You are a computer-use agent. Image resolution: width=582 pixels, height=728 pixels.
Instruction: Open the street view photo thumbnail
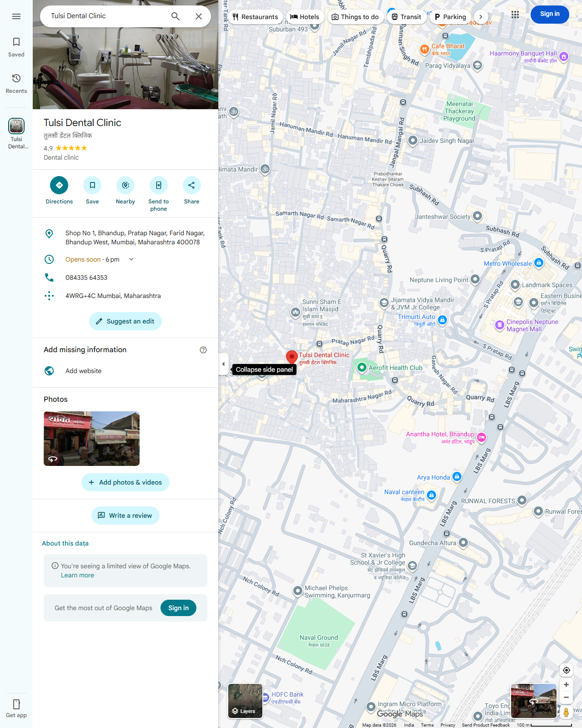pos(91,439)
